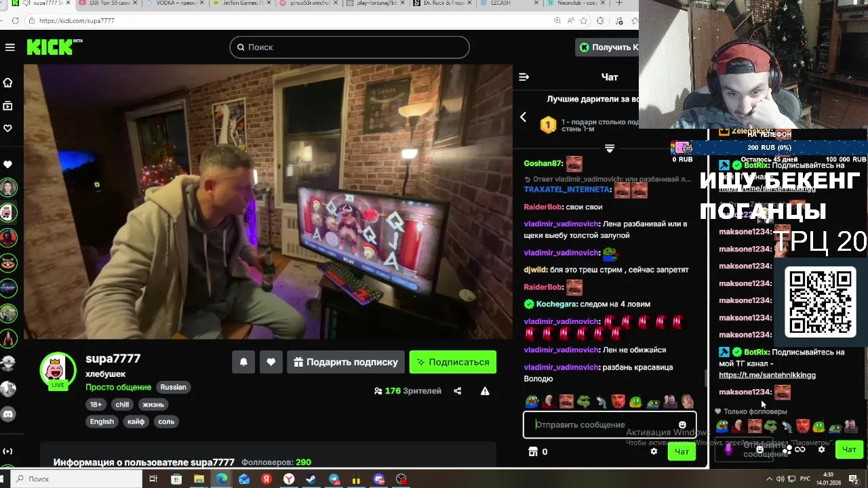The image size is (868, 488).
Task: Open Steam from the taskbar
Action: [311, 479]
